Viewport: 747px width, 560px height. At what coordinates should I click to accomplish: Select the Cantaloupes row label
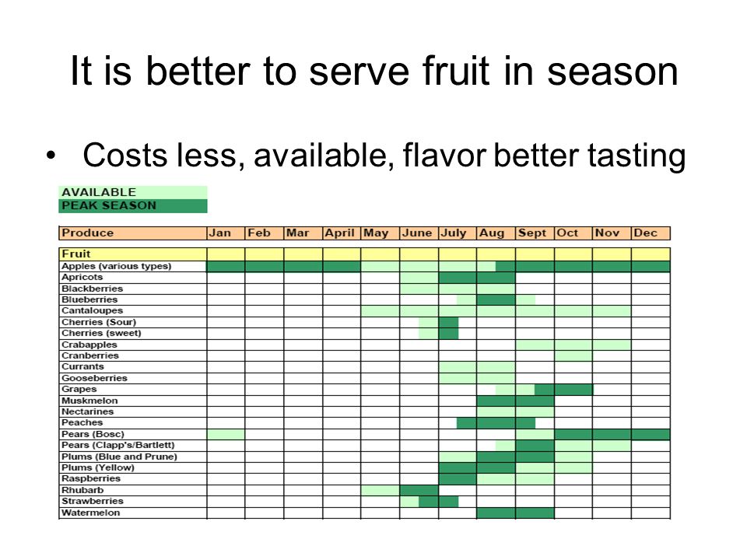tap(133, 311)
